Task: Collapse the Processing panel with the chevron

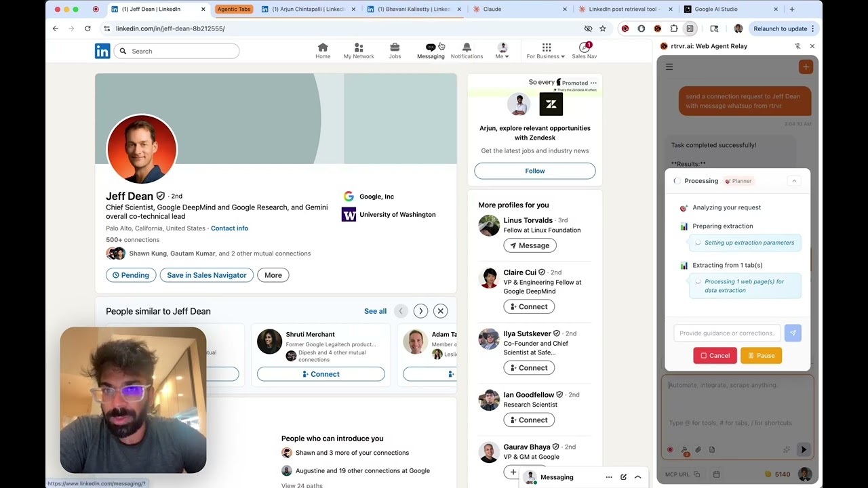Action: tap(794, 181)
